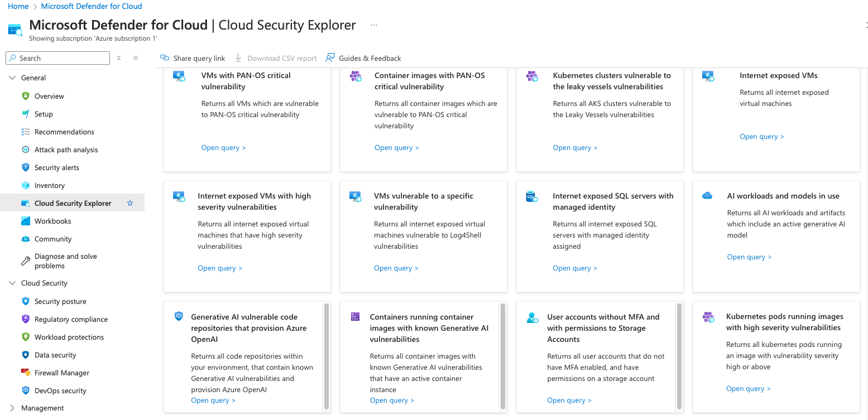This screenshot has width=868, height=420.
Task: Click the Workbooks chart icon
Action: tap(25, 221)
